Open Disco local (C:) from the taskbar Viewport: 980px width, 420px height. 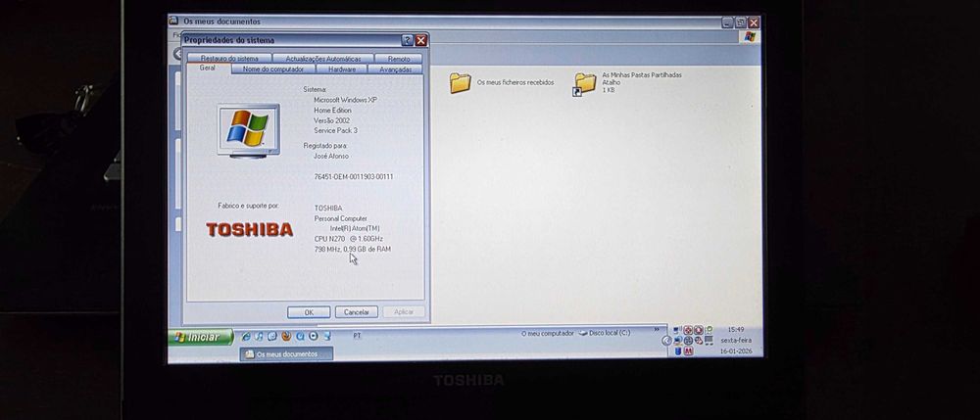[x=605, y=333]
